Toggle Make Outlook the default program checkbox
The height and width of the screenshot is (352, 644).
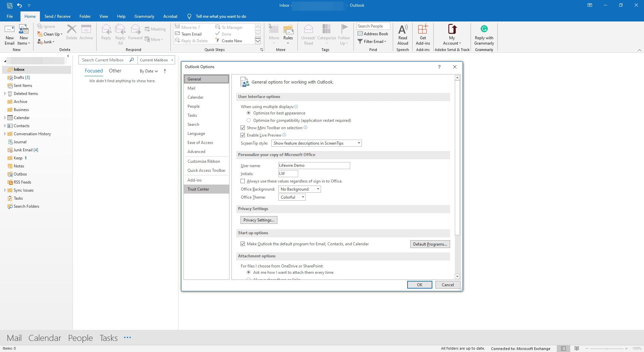click(243, 244)
